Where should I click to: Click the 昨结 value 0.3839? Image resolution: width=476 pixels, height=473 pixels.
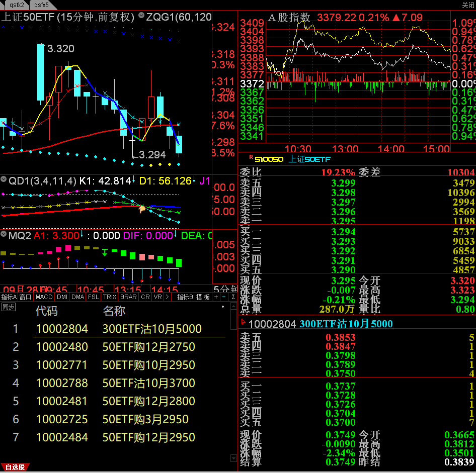pyautogui.click(x=459, y=462)
